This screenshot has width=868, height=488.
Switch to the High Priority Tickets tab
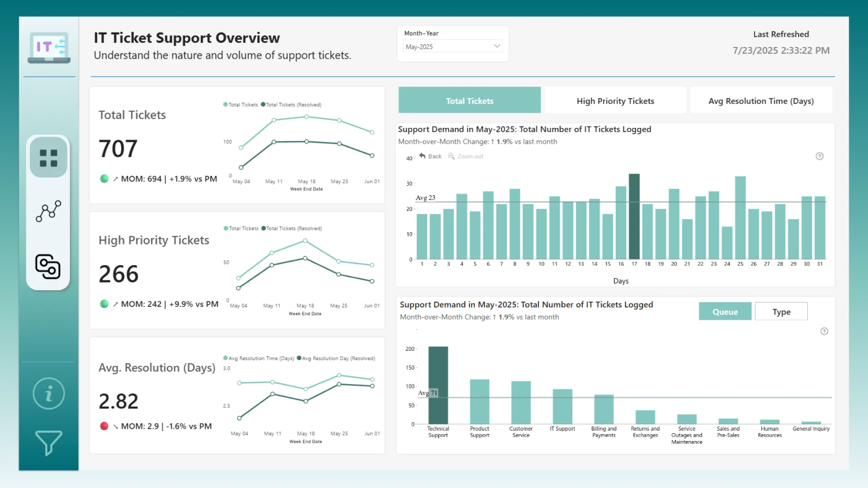click(615, 100)
